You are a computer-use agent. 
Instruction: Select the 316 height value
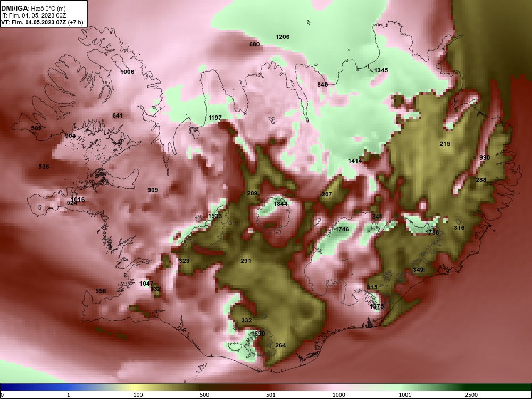click(459, 228)
